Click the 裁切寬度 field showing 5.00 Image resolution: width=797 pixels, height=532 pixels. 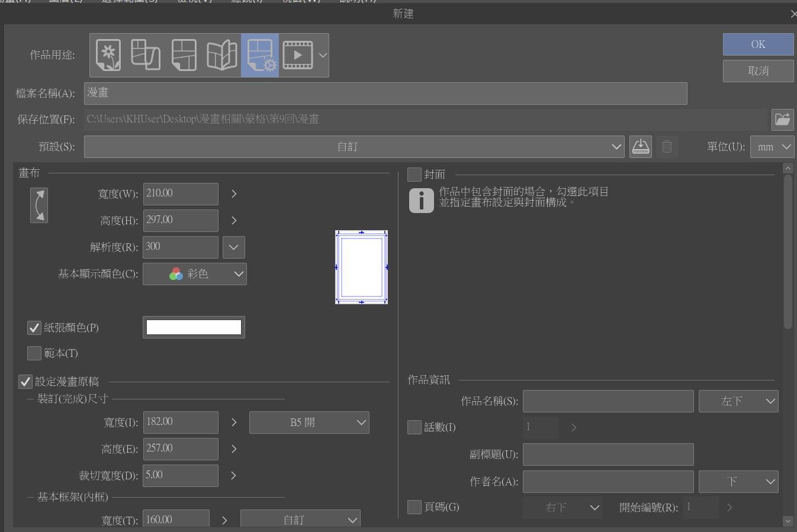click(181, 476)
